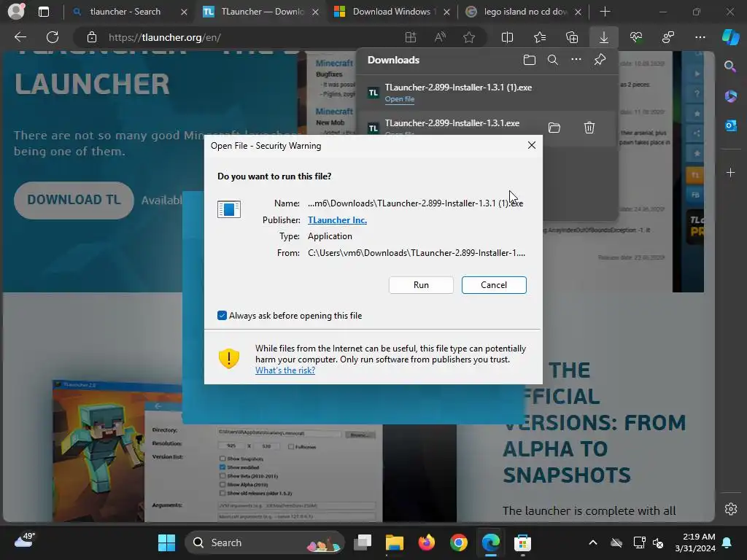This screenshot has height=560, width=747.
Task: Launch Google Chrome from taskbar
Action: coord(458,542)
